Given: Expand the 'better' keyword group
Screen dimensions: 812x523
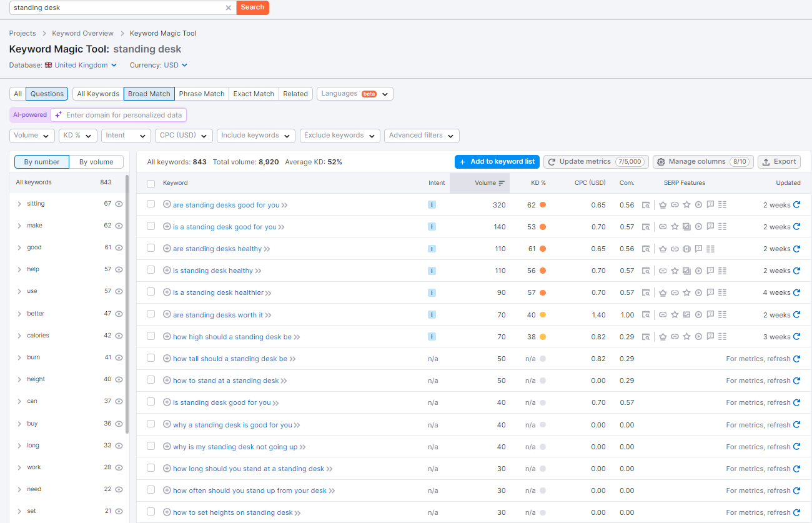Looking at the screenshot, I should (19, 314).
